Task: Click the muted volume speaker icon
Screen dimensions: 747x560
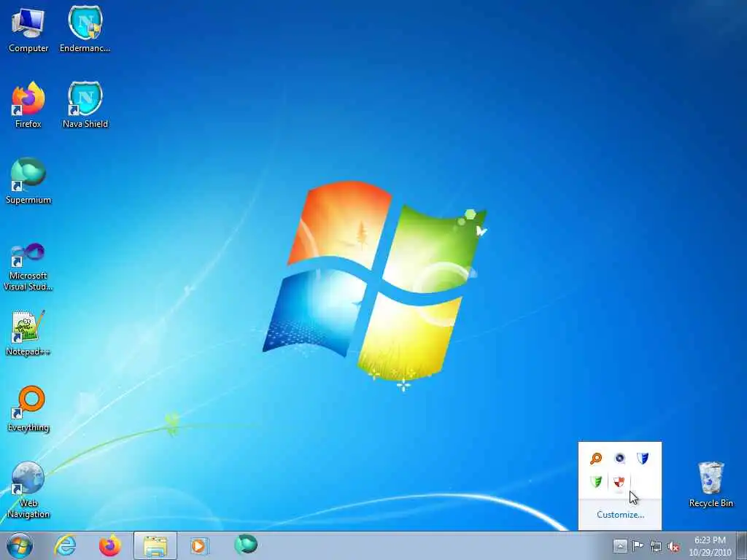Action: 673,547
